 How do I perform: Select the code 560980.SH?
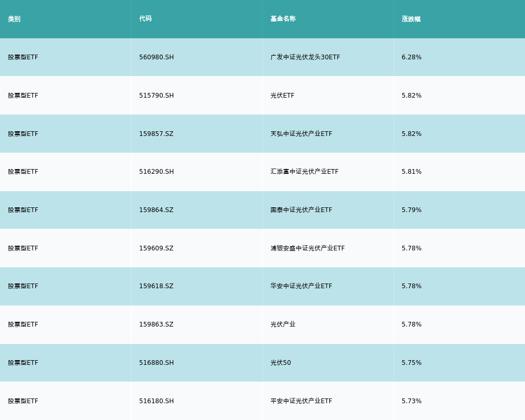[x=156, y=57]
